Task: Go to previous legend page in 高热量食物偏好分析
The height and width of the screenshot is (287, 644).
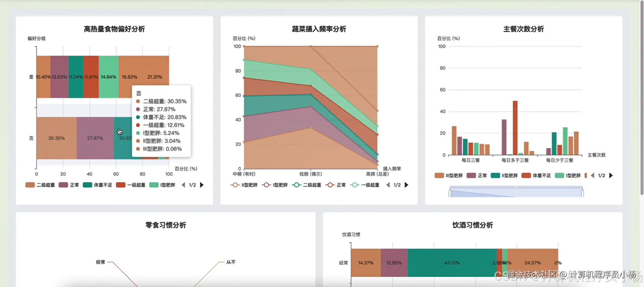Action: pos(183,185)
